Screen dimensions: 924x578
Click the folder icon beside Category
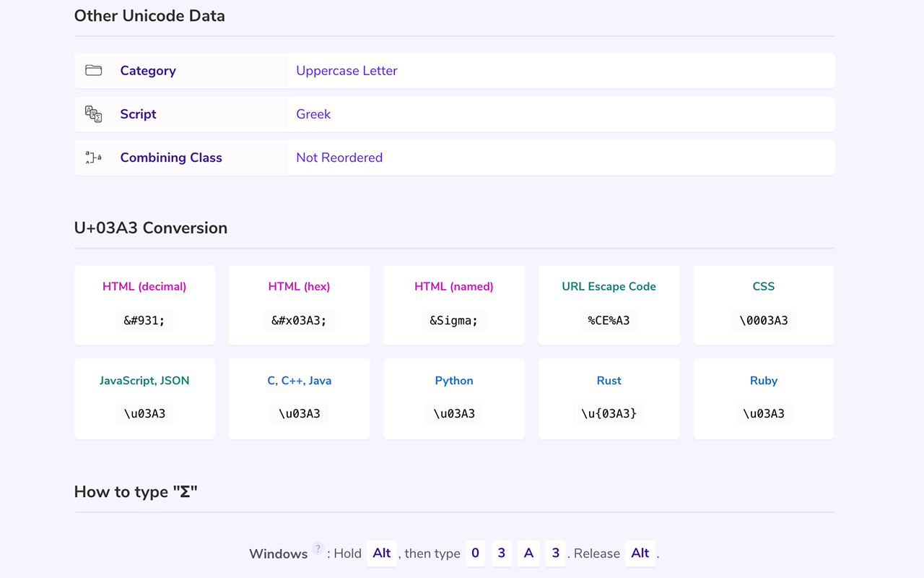tap(93, 70)
